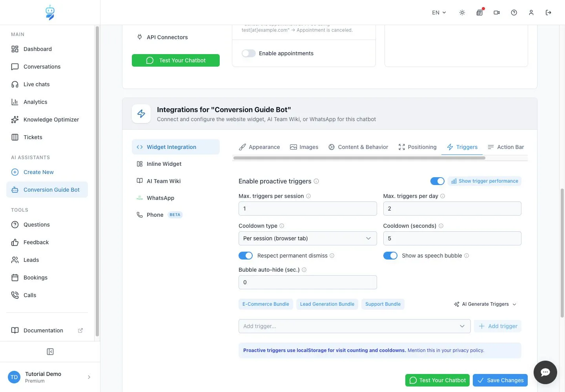Switch to Appearance tab
The image size is (565, 392).
(x=259, y=147)
